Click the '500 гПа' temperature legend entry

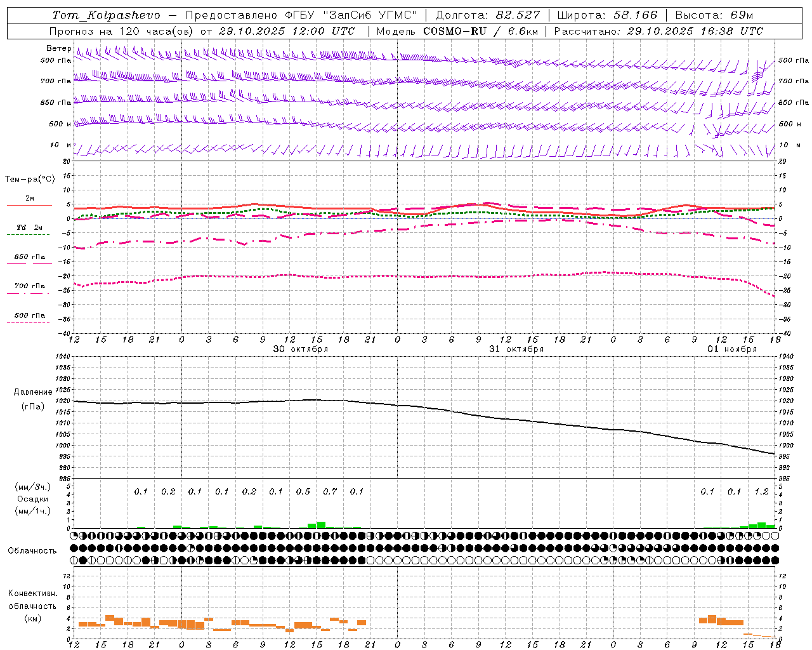(30, 315)
